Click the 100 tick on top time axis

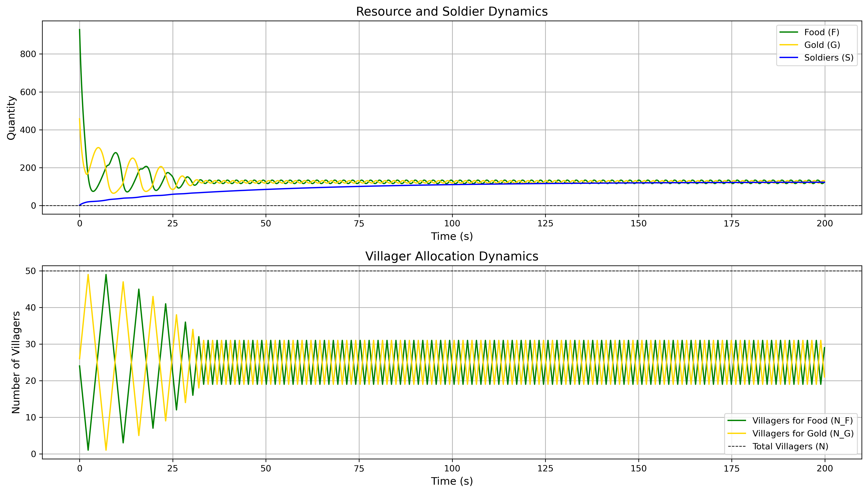point(452,223)
